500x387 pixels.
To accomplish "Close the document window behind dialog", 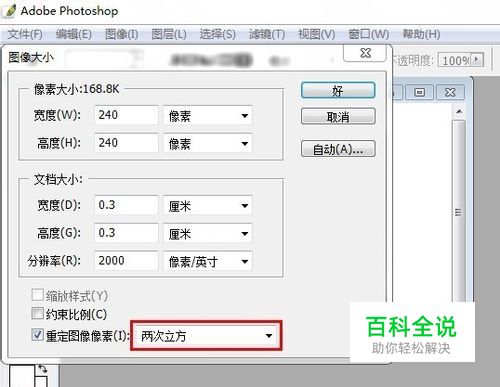I will pos(450,92).
